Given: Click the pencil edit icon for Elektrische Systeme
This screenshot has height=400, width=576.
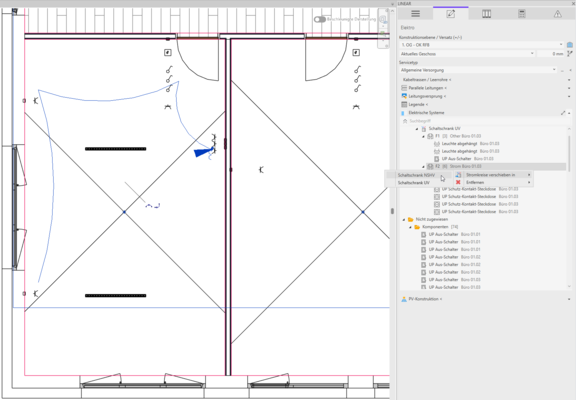Looking at the screenshot, I should click(x=563, y=113).
